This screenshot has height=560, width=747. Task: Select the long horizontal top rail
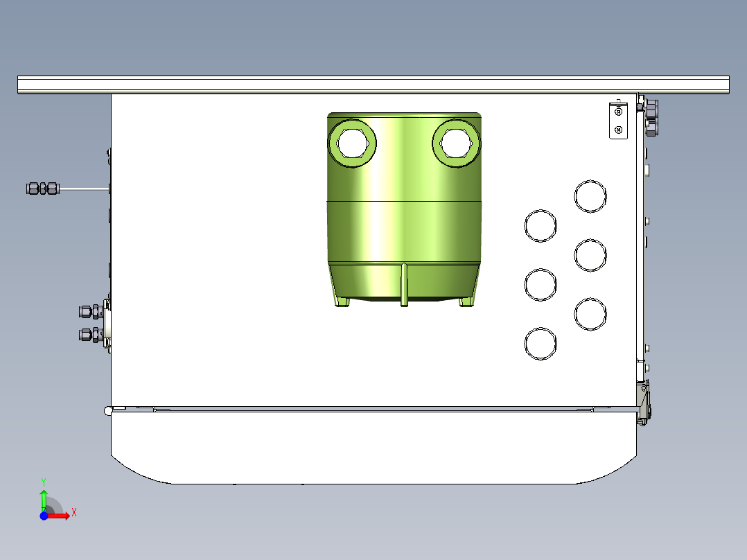point(373,85)
